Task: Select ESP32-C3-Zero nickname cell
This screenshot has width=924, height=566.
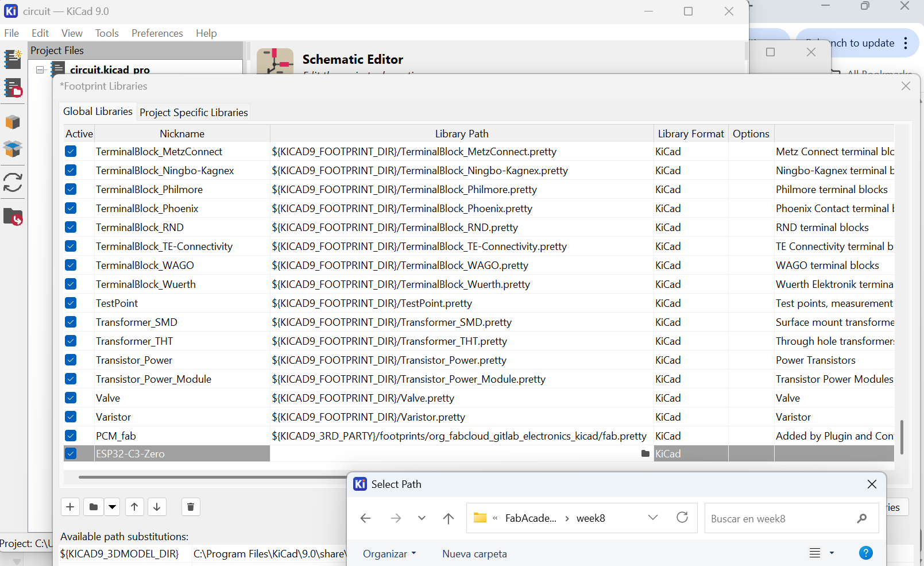Action: click(182, 454)
